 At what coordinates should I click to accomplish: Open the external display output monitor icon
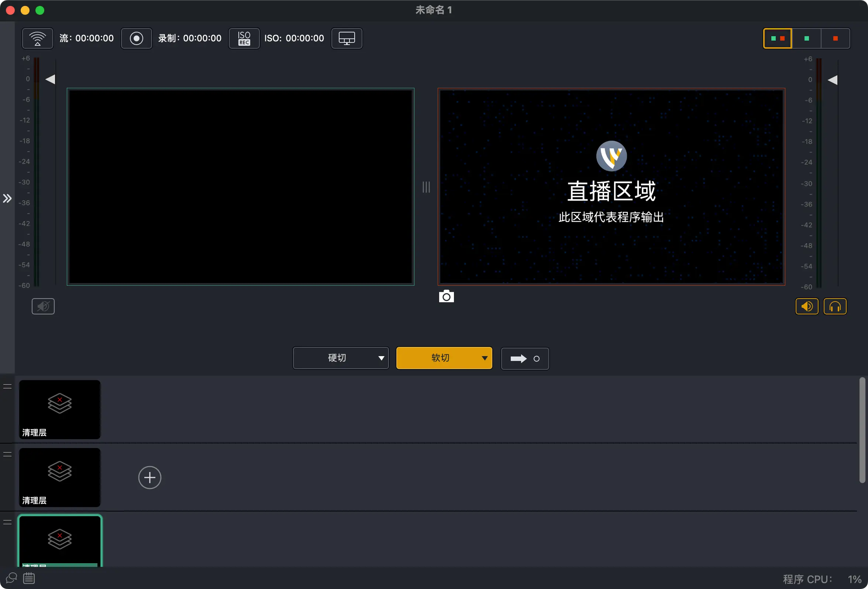coord(347,38)
